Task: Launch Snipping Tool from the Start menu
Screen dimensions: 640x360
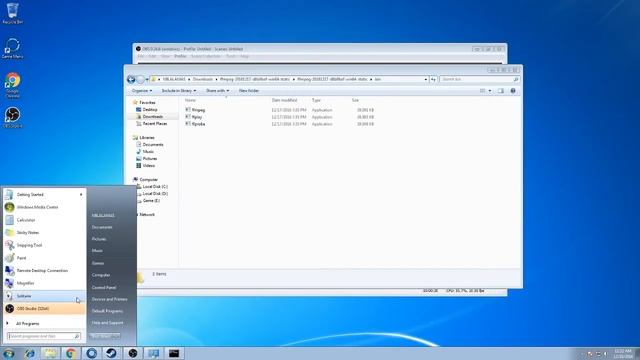Action: click(x=44, y=245)
